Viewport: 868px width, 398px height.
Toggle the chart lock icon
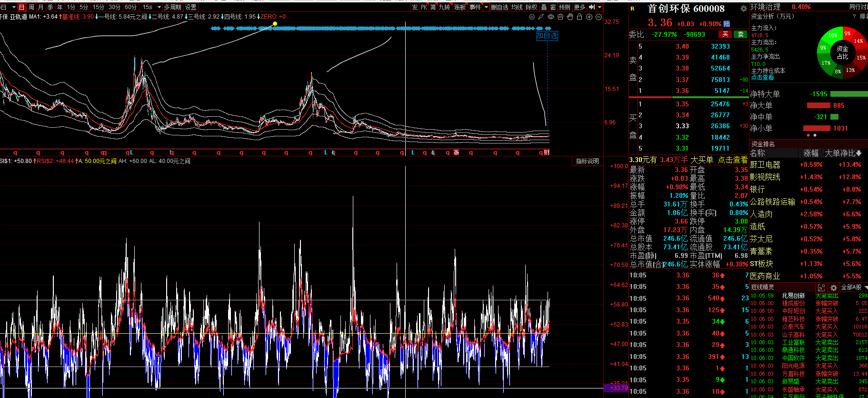click(579, 17)
